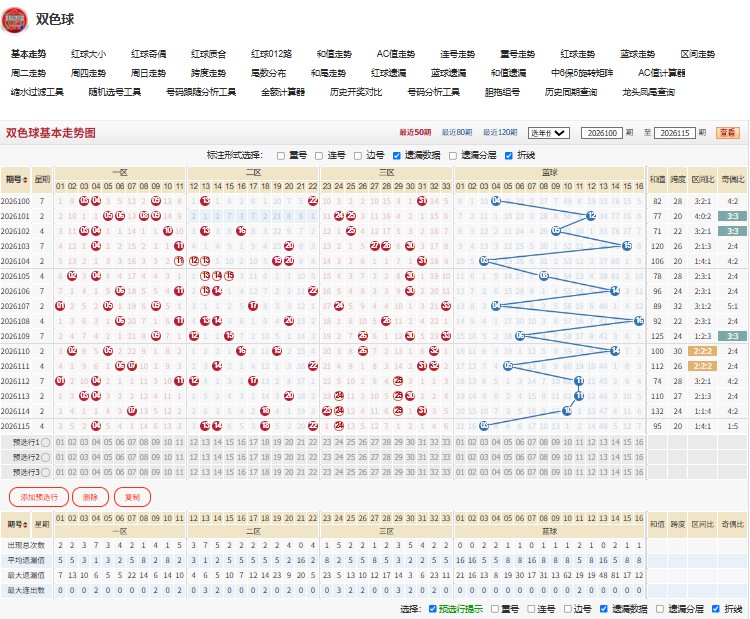This screenshot has width=750, height=619.
Task: Toggle the bottom 遗漏分层 checkbox
Action: pos(660,609)
